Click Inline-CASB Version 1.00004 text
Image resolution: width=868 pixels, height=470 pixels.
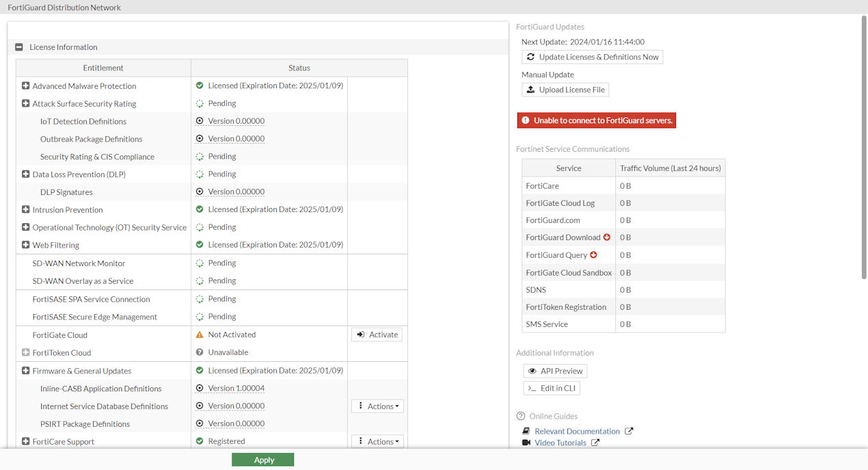(x=236, y=388)
